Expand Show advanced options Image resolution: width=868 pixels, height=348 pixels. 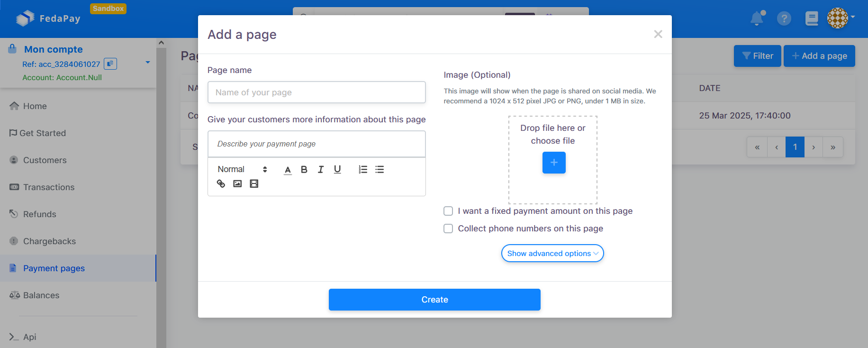(552, 253)
